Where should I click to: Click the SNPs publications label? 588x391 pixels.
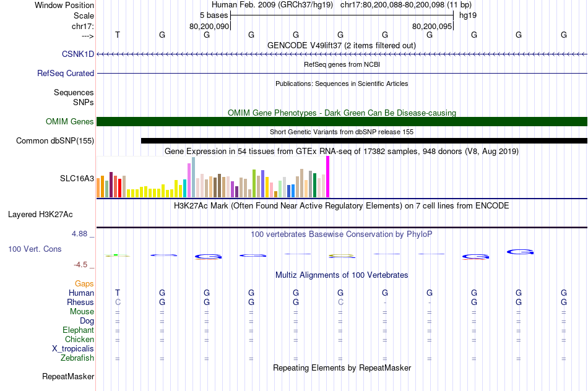84,102
